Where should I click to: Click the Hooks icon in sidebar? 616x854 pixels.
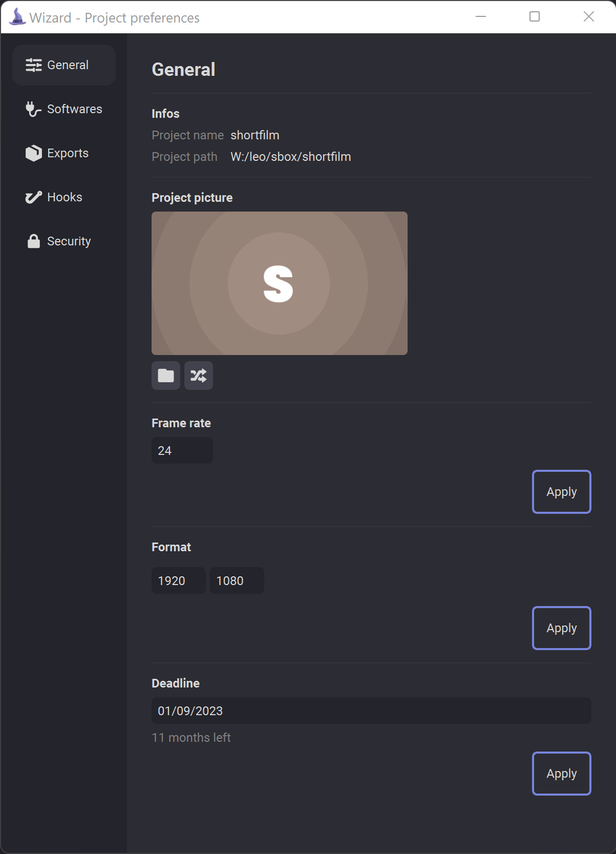[x=34, y=197]
